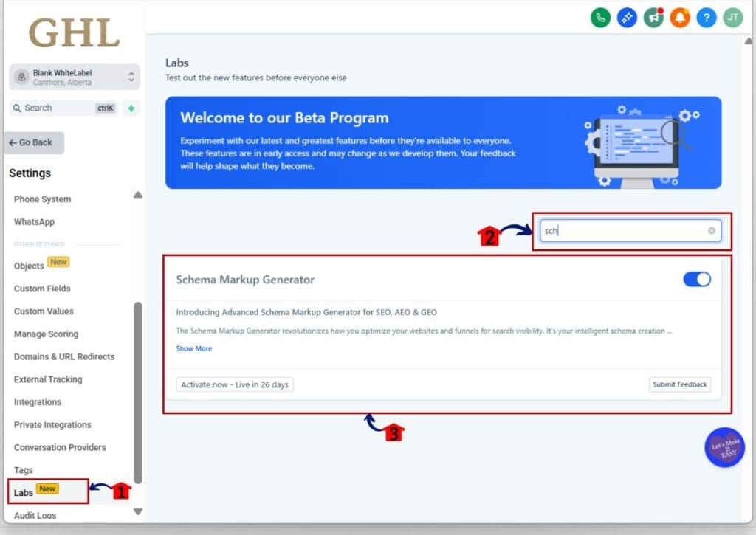
Task: Open Private Integrations settings
Action: [x=52, y=424]
